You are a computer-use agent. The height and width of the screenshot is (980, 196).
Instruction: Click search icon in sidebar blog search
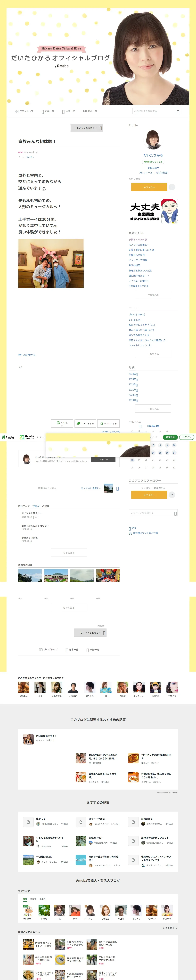(175, 514)
